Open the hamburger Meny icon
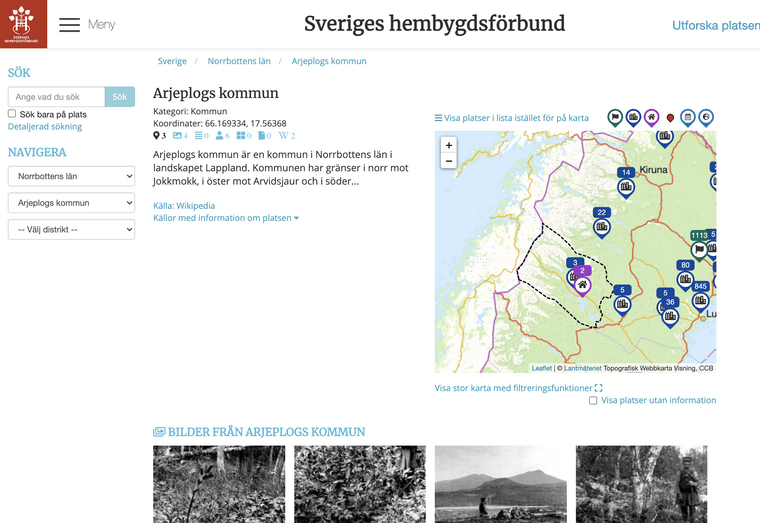760x523 pixels. pos(69,24)
